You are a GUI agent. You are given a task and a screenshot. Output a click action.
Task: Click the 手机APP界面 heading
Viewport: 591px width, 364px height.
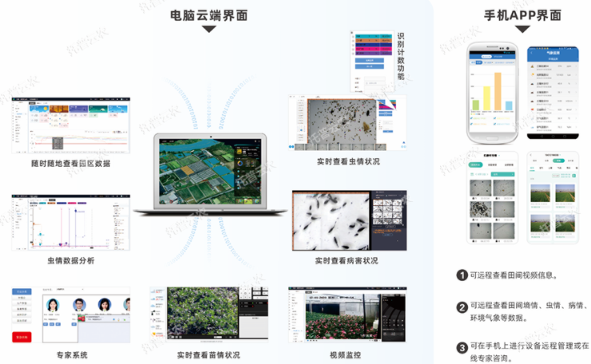522,15
